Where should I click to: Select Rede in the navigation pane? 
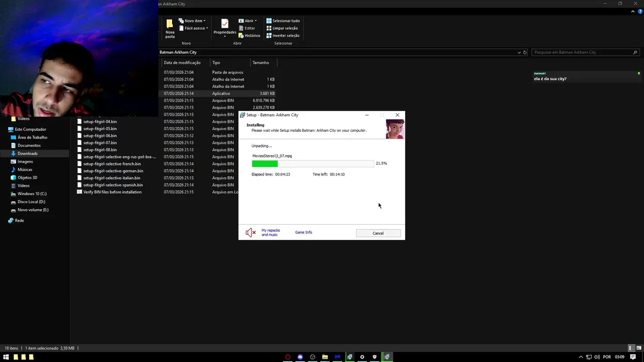[19, 221]
